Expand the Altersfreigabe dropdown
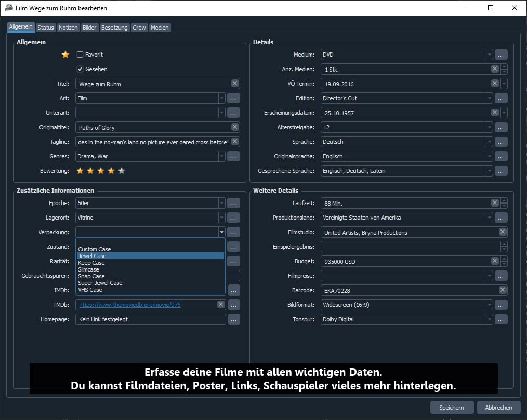The width and height of the screenshot is (527, 420). coord(490,127)
